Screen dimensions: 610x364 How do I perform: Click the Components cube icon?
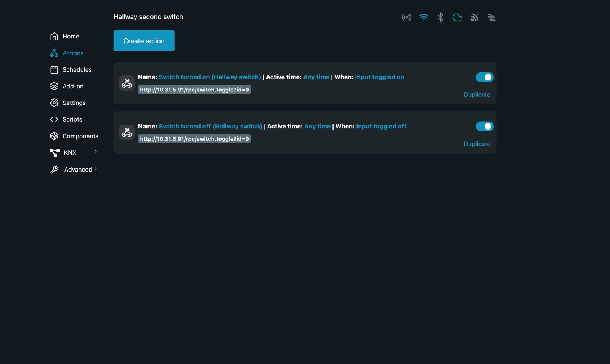click(54, 136)
